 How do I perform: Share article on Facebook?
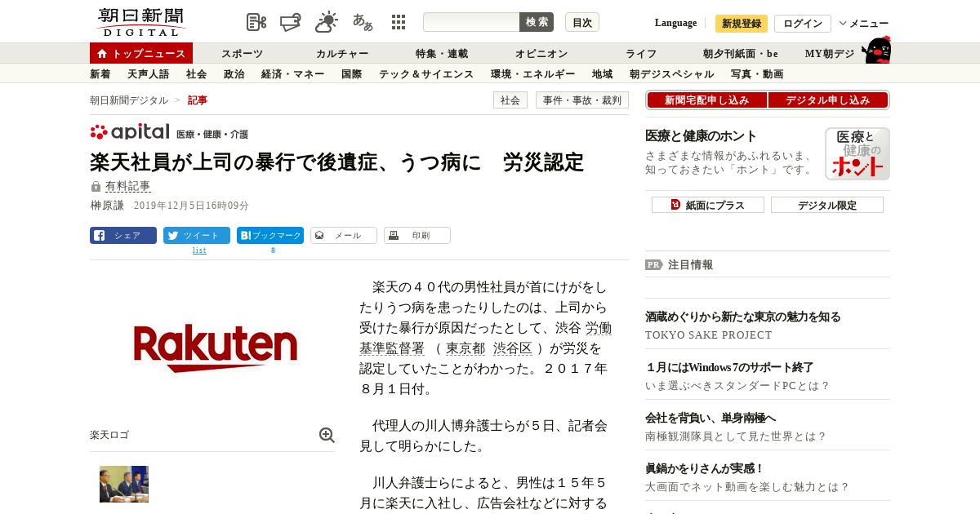coord(123,236)
